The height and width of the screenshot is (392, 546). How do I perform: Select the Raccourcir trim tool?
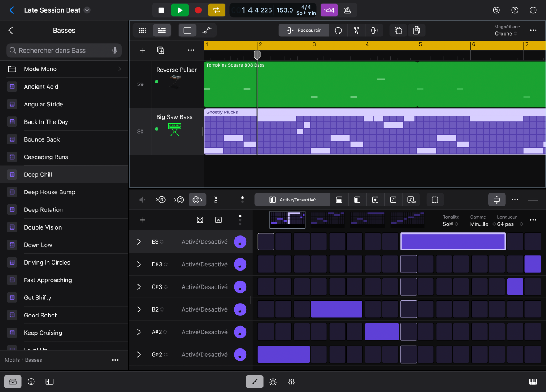click(304, 30)
